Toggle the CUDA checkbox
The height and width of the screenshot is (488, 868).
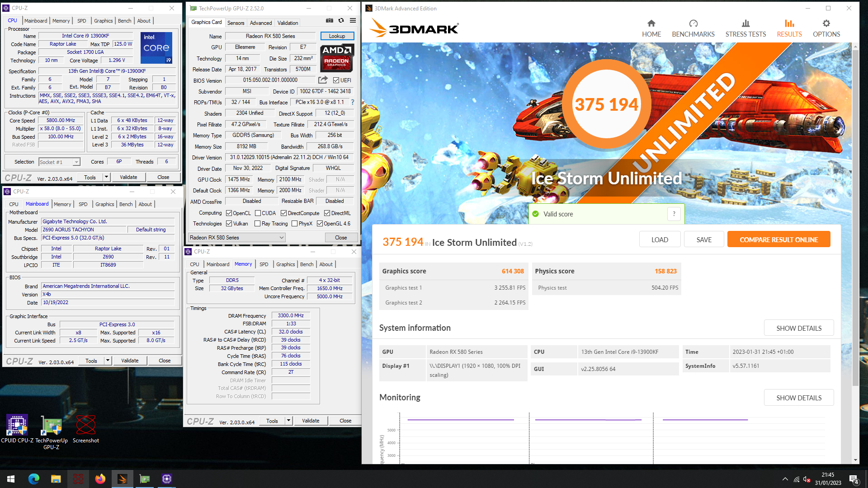tap(258, 213)
